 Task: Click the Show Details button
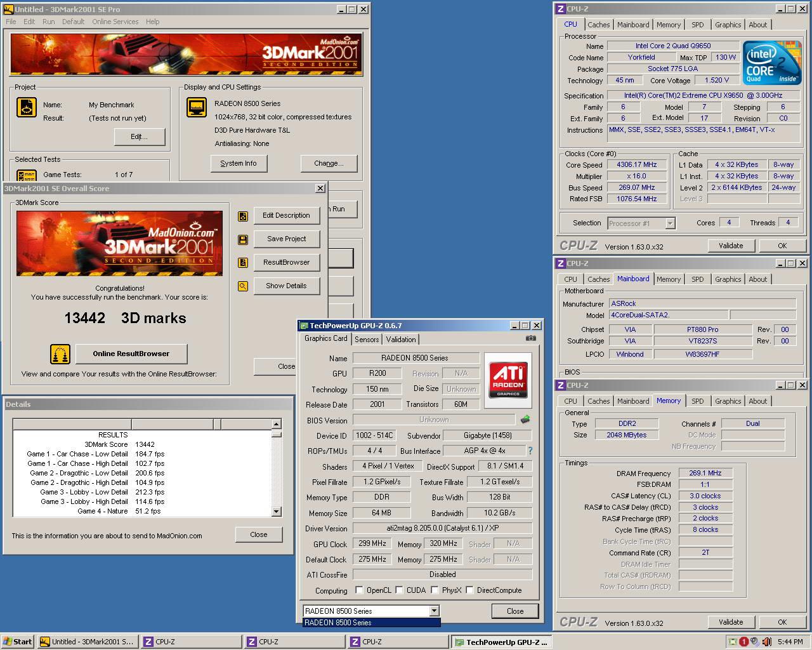tap(286, 286)
